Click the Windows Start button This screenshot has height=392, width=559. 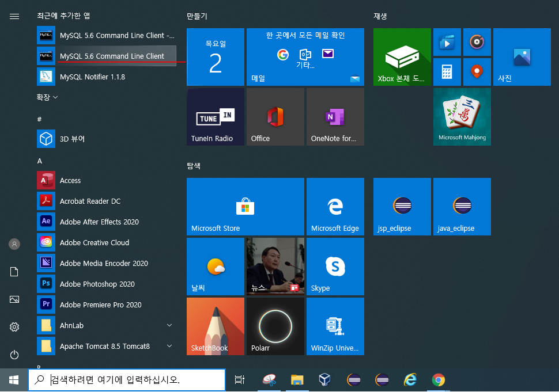pos(14,380)
